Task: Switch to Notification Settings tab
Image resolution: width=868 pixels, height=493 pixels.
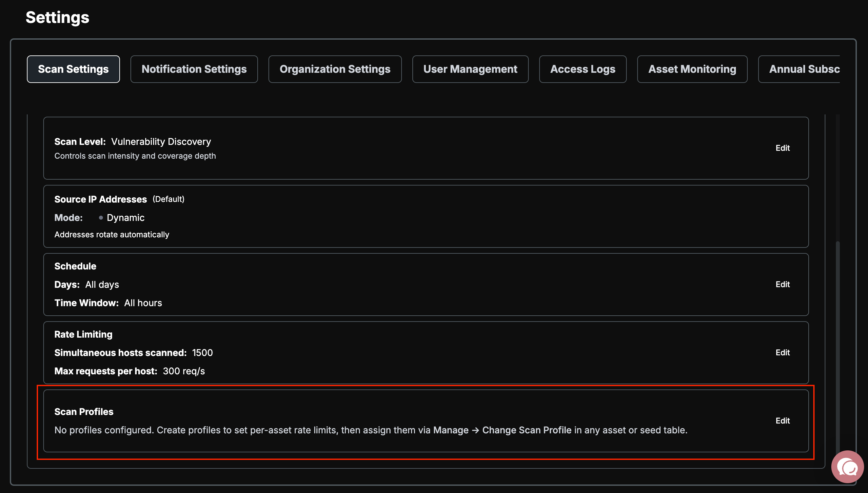Action: coord(194,69)
